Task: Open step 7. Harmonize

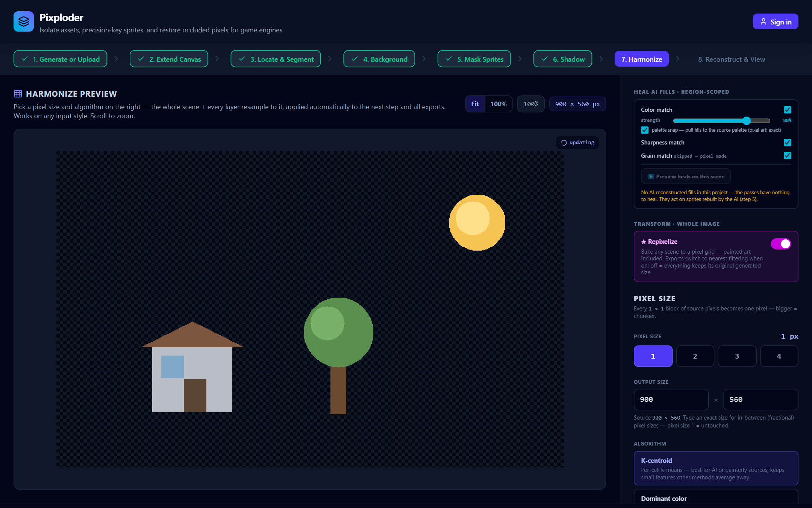Action: pos(642,59)
